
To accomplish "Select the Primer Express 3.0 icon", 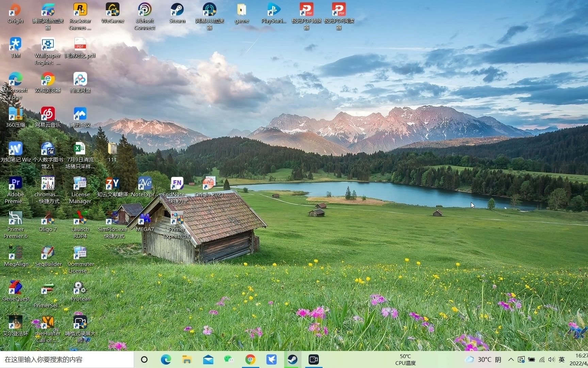I will tap(177, 225).
